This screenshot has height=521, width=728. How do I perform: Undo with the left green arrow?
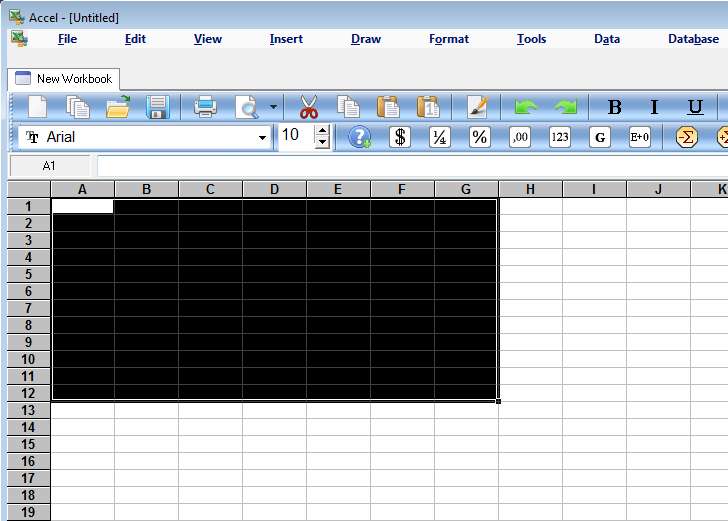tap(526, 107)
